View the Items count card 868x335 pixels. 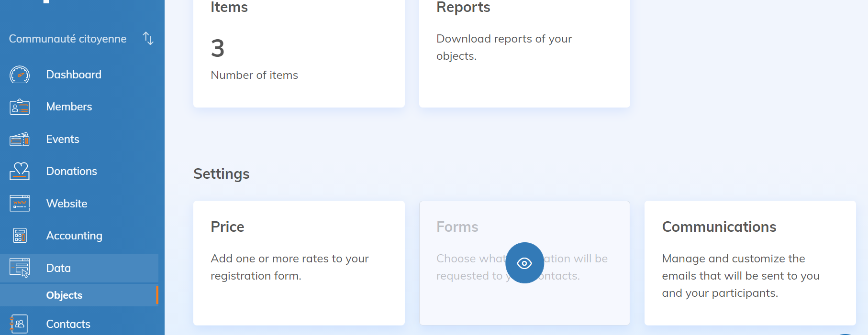click(x=299, y=53)
